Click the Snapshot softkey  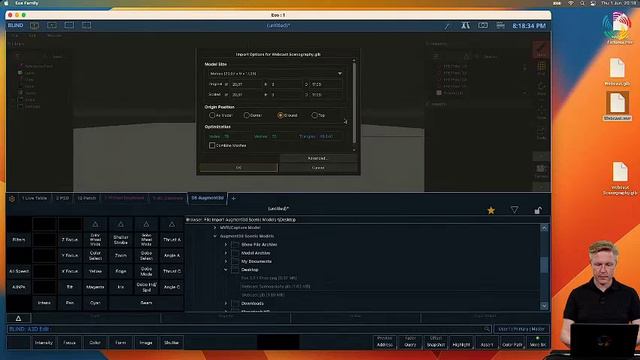(x=436, y=342)
